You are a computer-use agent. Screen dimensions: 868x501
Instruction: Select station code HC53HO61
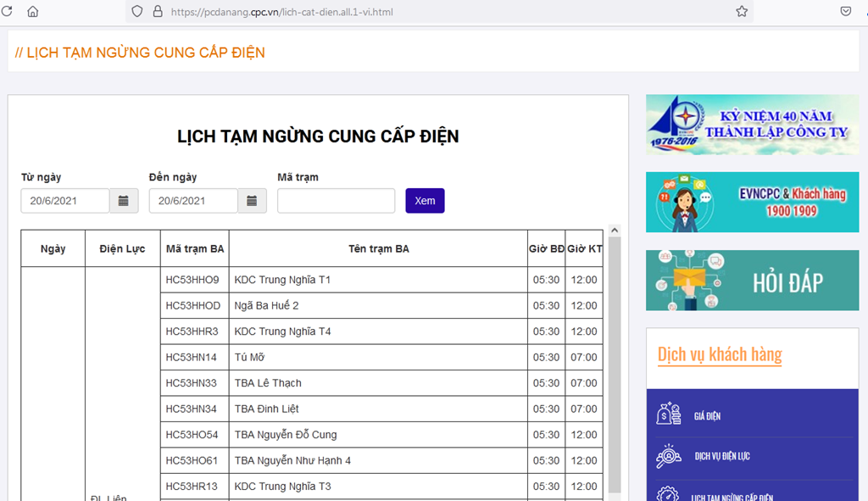tap(192, 460)
